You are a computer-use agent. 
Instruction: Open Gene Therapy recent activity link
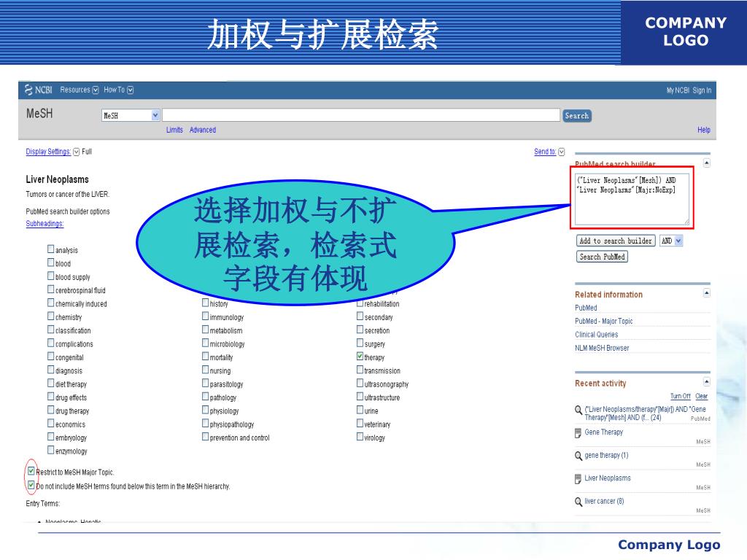603,432
